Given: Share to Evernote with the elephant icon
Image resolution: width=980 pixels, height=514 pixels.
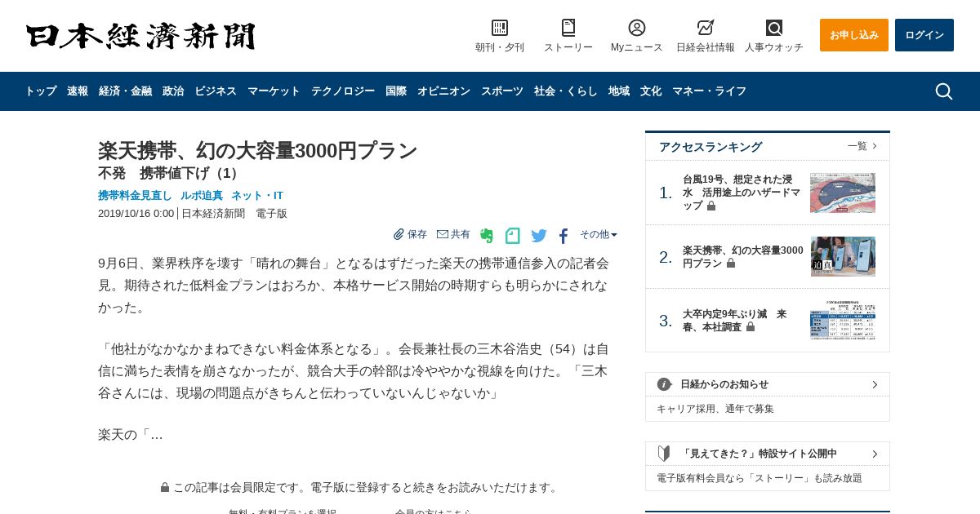Looking at the screenshot, I should tap(487, 236).
